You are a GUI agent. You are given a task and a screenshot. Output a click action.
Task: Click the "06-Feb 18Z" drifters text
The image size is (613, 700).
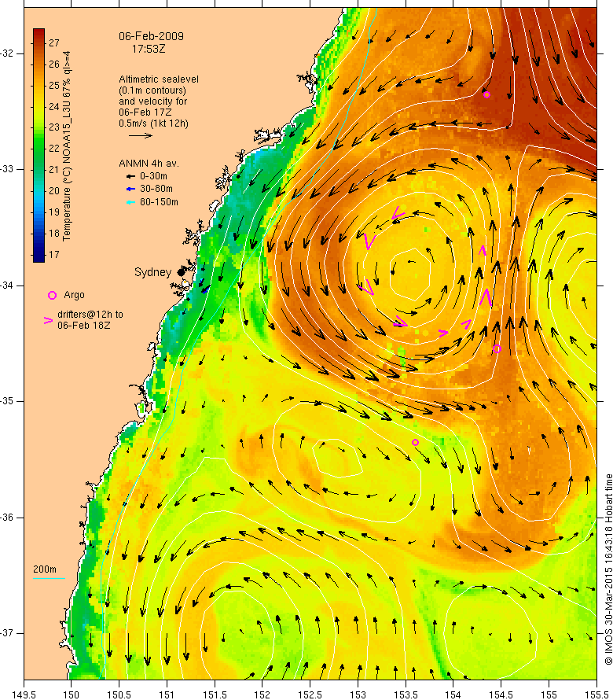pos(84,326)
